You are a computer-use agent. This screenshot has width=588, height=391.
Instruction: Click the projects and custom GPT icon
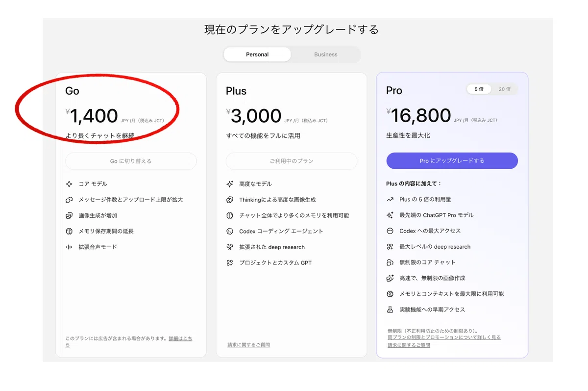[230, 262]
